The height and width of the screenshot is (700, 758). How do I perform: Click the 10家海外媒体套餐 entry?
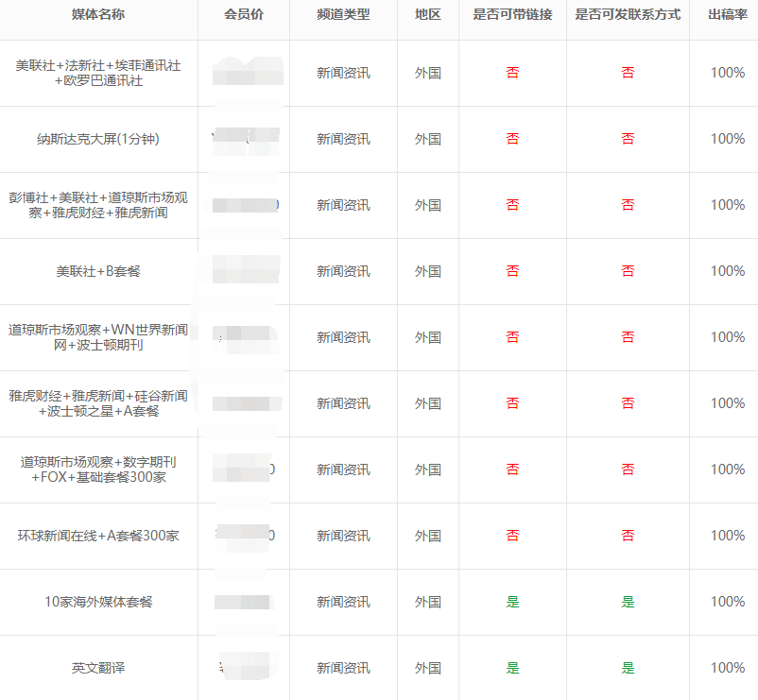pyautogui.click(x=98, y=602)
